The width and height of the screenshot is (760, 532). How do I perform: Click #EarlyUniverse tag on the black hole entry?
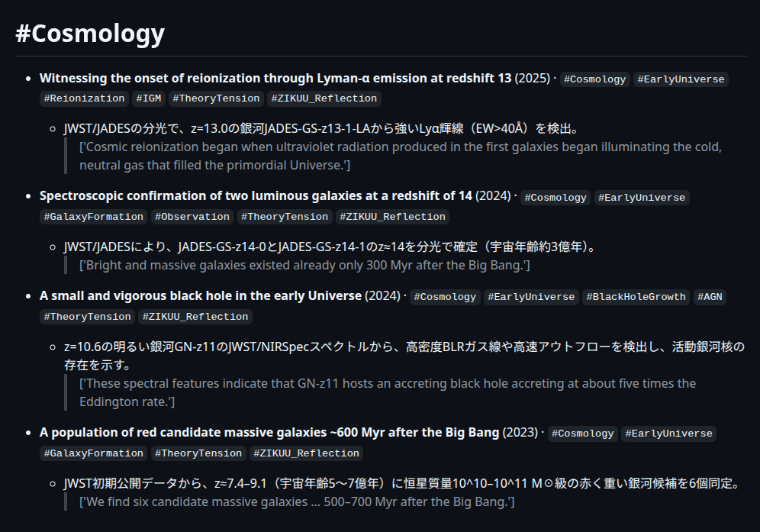click(531, 297)
